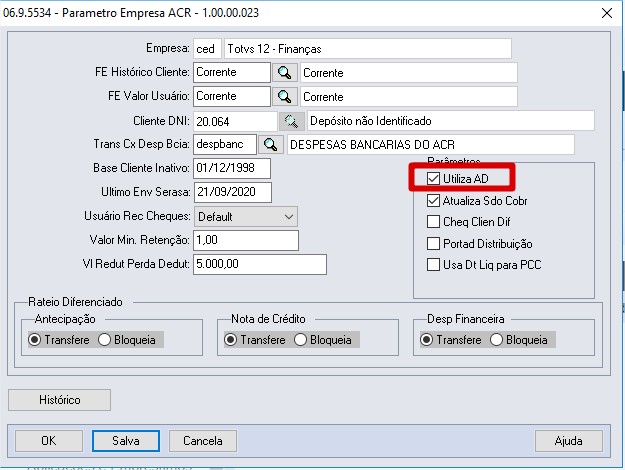Click 'Totvs 12 - Finanças' company description
This screenshot has width=625, height=470.
(368, 49)
